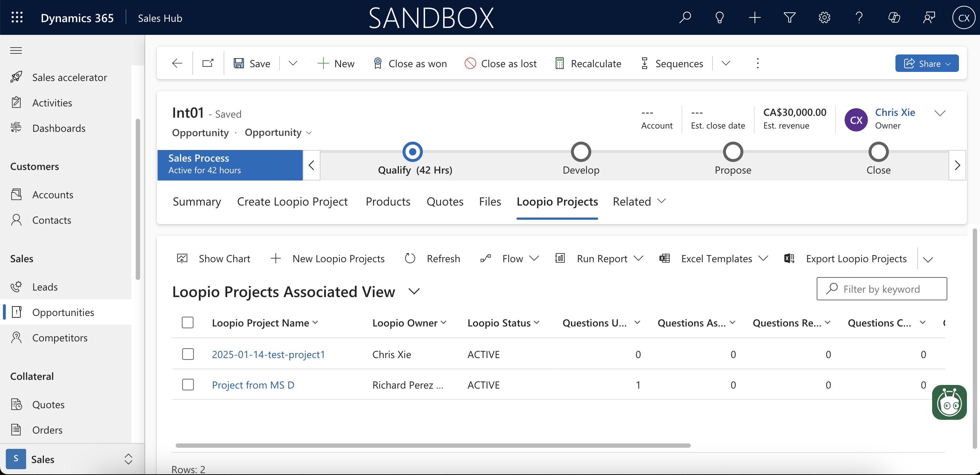Open the Project from MS D link

(253, 385)
